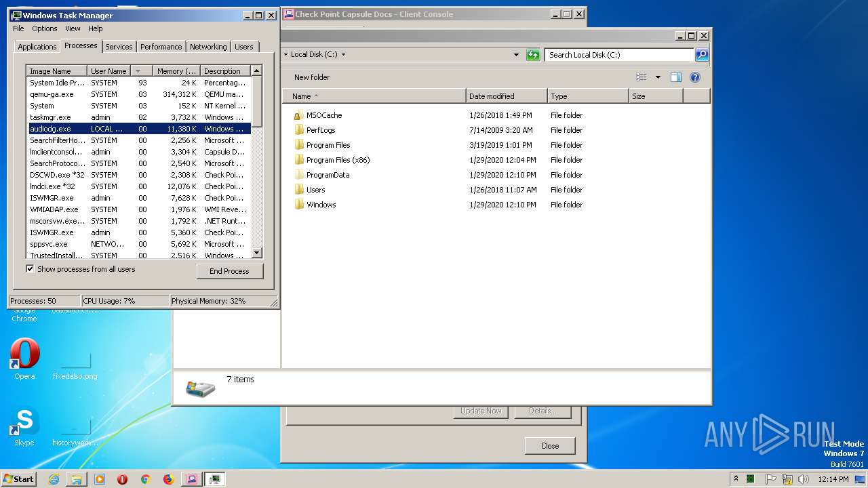Sort processes by the CPU column arrow
Image resolution: width=868 pixels, height=488 pixels.
click(138, 71)
